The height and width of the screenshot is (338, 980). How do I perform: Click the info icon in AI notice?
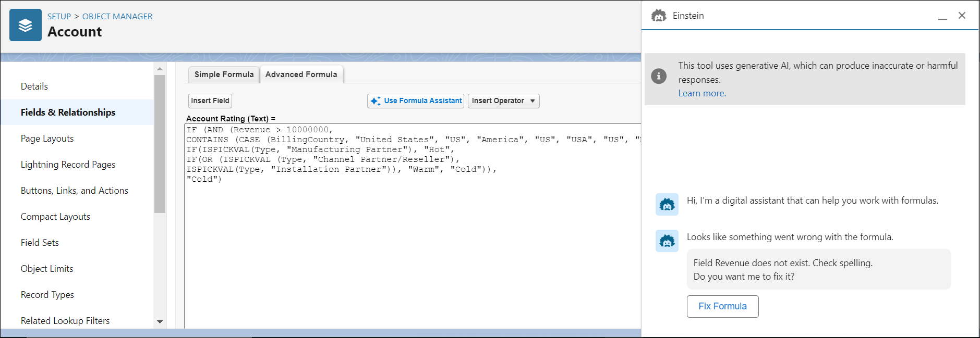[659, 76]
